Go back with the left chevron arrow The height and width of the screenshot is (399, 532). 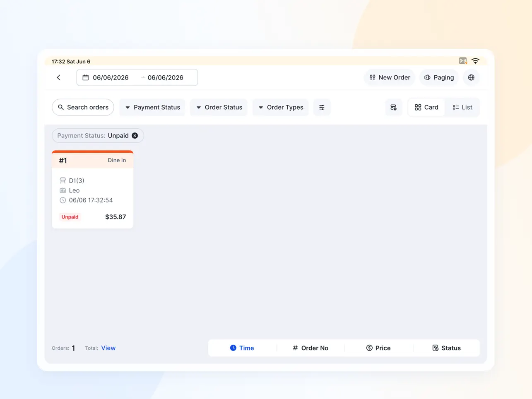coord(59,77)
